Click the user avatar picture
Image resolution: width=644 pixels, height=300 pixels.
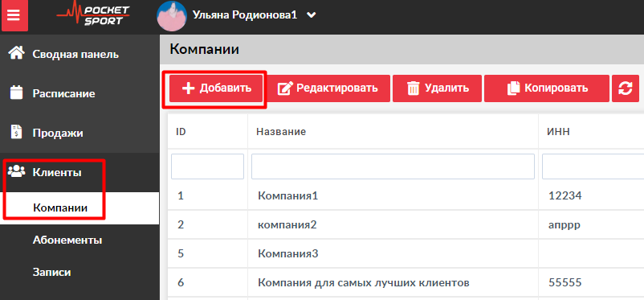click(x=171, y=15)
